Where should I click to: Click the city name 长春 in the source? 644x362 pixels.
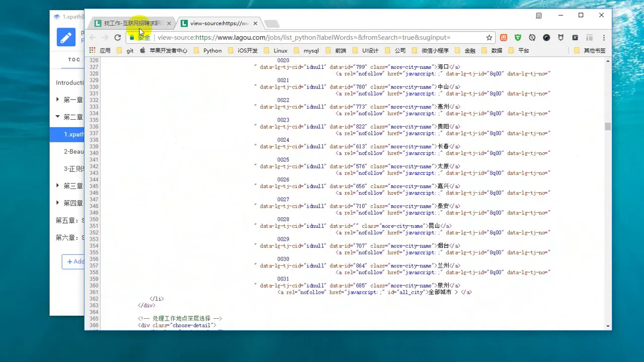[443, 146]
